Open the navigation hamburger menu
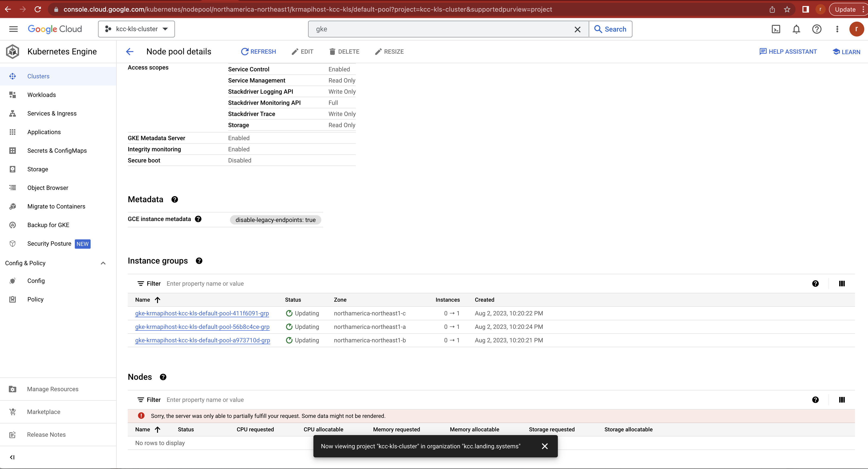This screenshot has height=469, width=868. (x=13, y=29)
